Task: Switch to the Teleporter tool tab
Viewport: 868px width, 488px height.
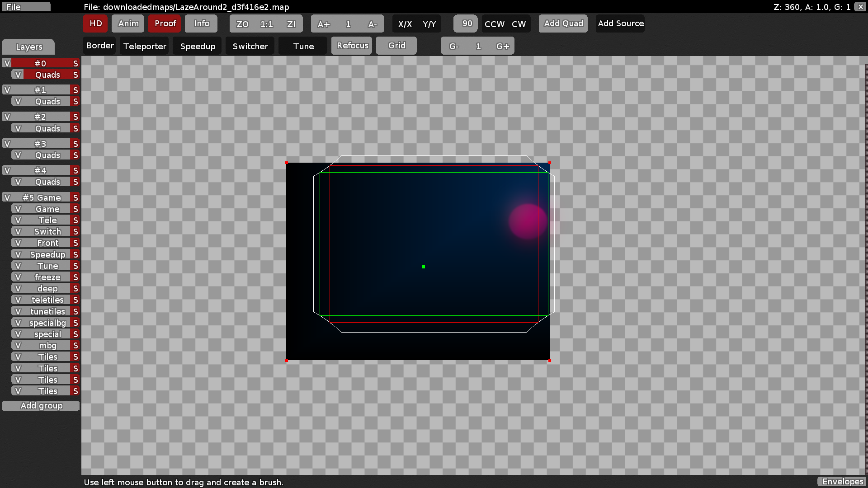Action: tap(144, 46)
